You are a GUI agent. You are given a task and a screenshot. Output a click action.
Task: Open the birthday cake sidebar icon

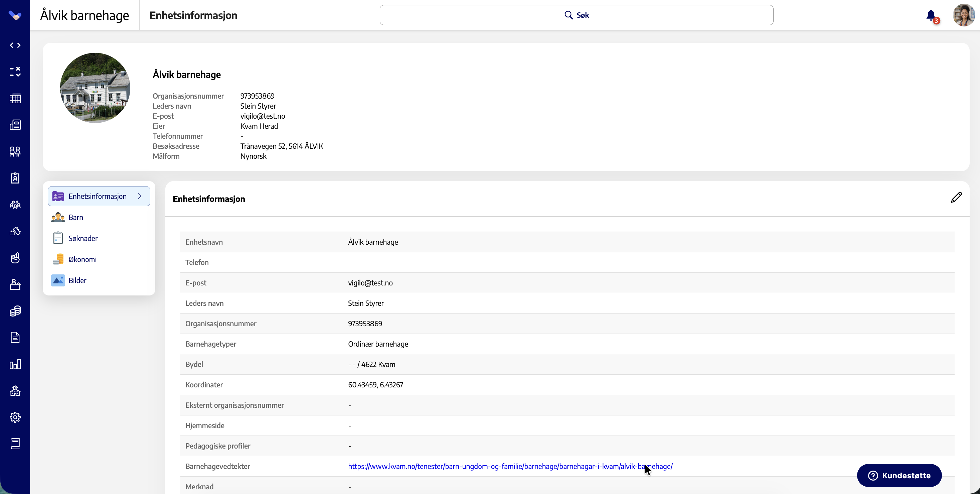(x=15, y=284)
